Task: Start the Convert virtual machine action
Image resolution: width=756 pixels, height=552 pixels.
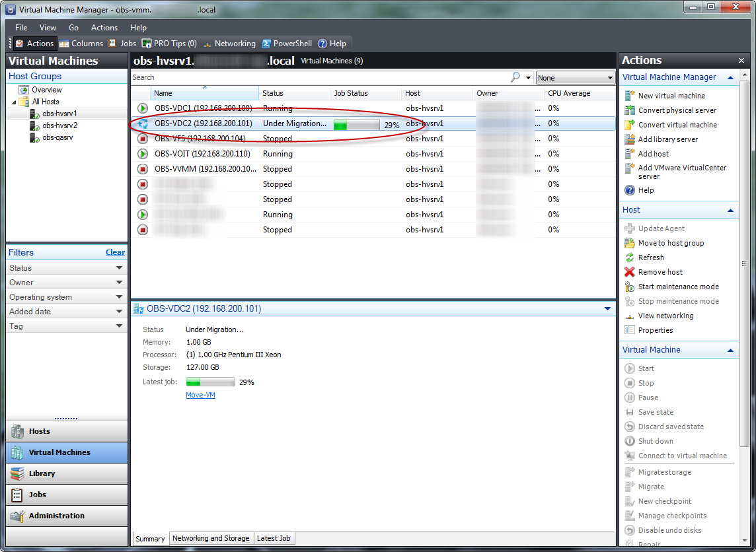Action: pos(671,124)
